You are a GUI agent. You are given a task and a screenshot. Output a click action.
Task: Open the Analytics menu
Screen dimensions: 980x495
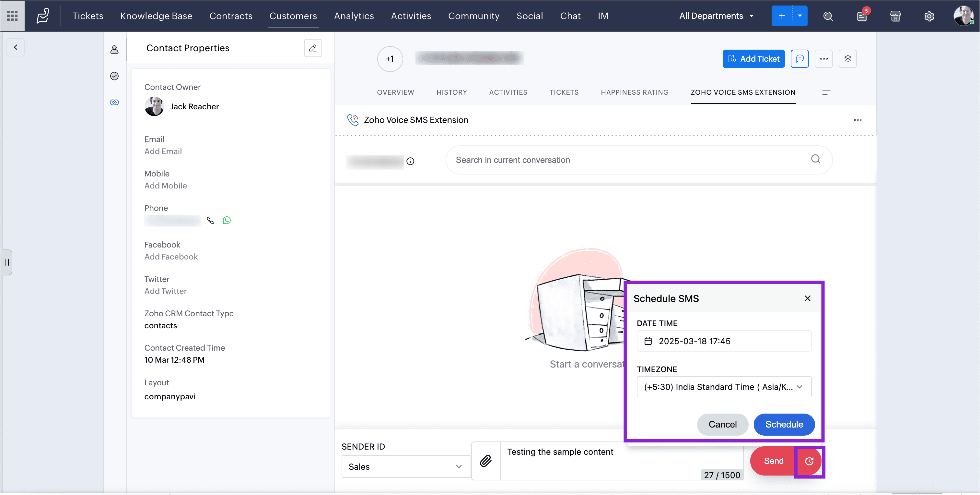pos(354,16)
